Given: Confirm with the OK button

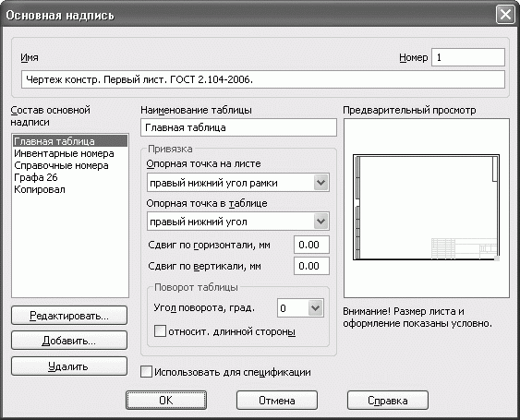Looking at the screenshot, I should [166, 400].
